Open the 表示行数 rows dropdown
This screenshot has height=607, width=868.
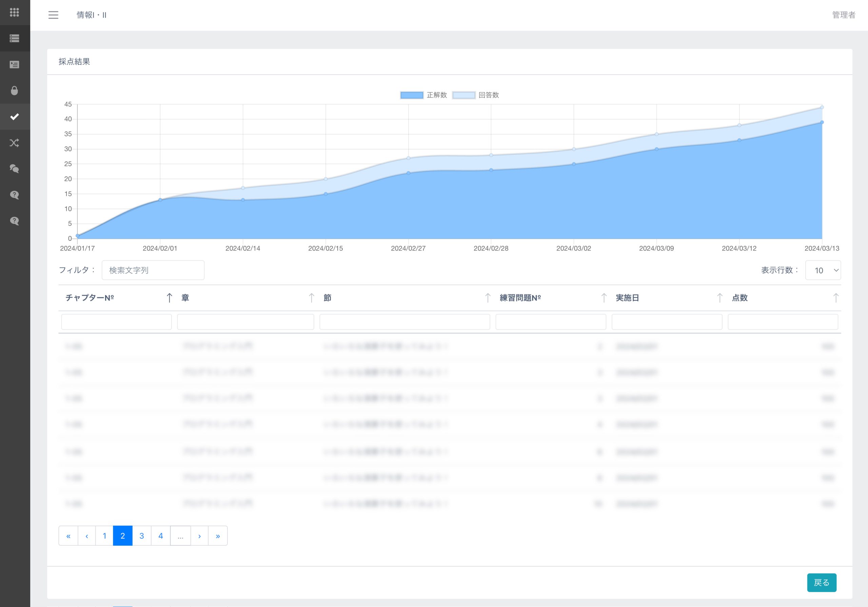pyautogui.click(x=823, y=270)
